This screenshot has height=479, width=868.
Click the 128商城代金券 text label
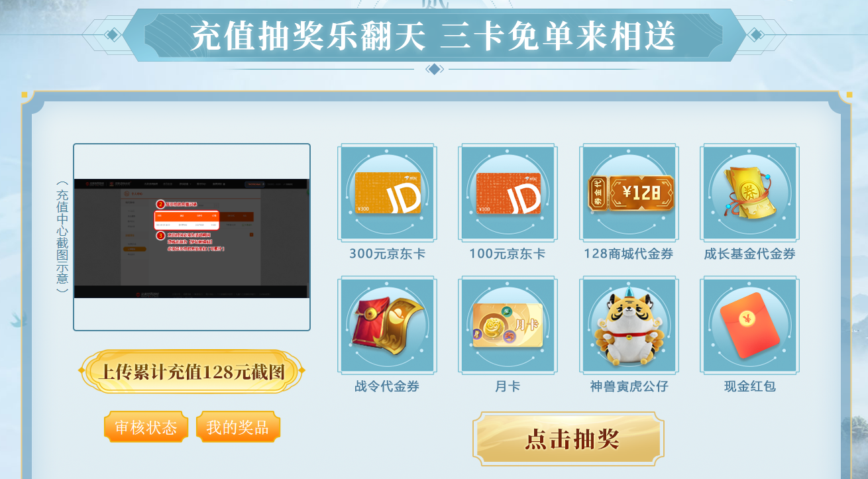pos(629,254)
